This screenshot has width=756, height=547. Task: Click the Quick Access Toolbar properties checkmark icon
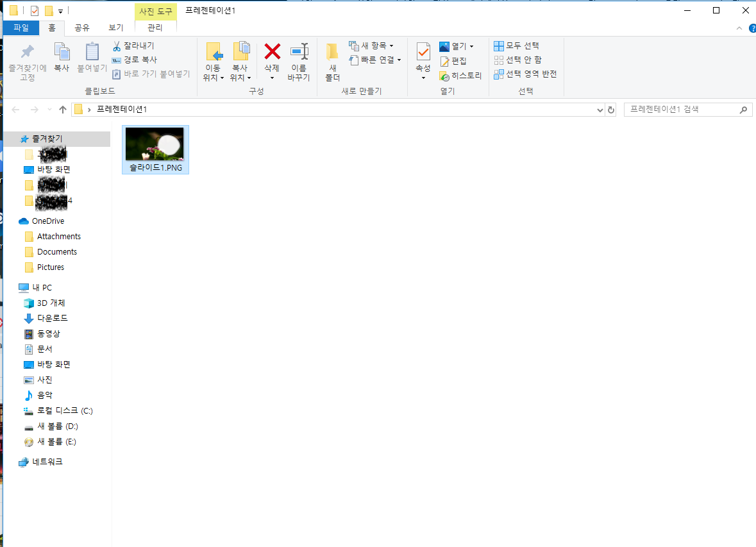click(x=34, y=11)
